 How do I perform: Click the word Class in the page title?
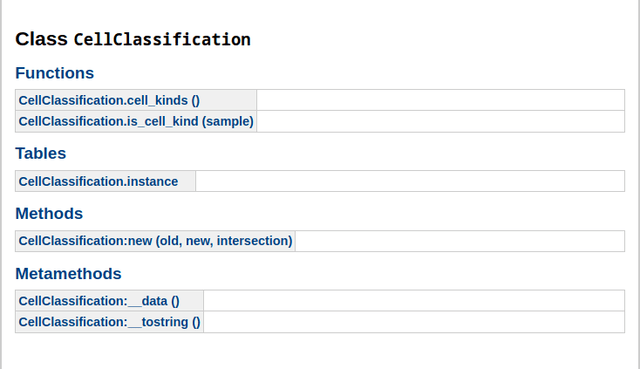[41, 39]
